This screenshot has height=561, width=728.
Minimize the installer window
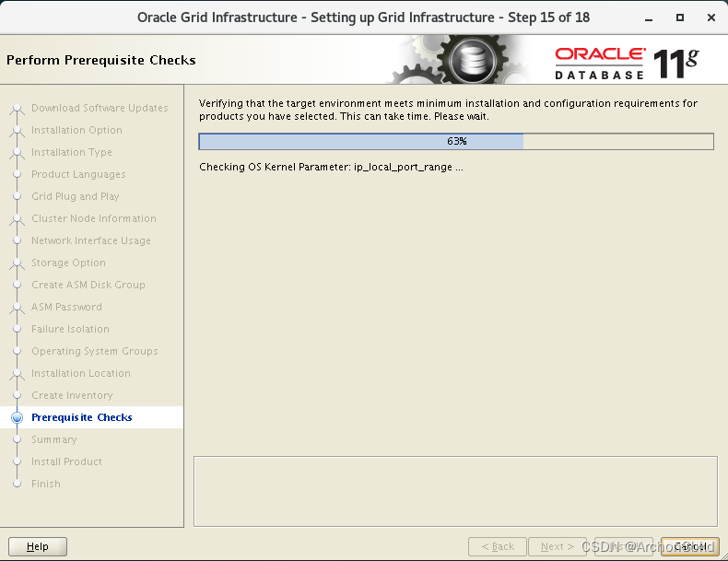(x=649, y=18)
